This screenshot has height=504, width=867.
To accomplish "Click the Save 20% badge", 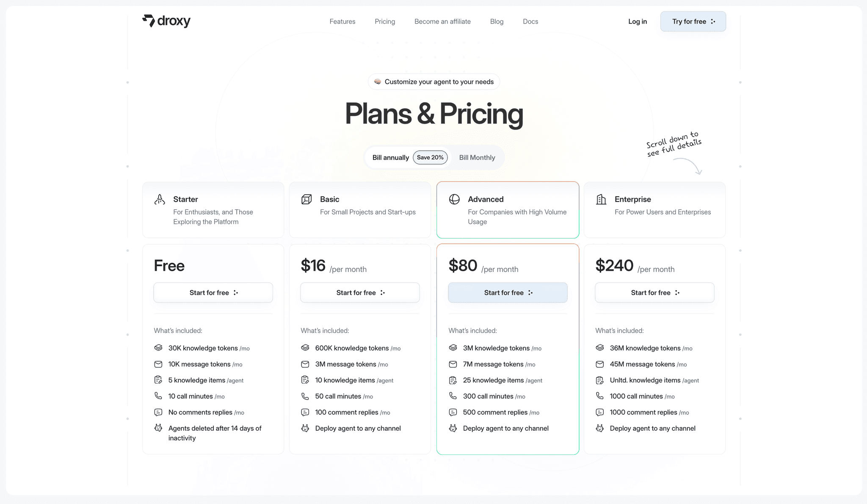I will coord(430,157).
